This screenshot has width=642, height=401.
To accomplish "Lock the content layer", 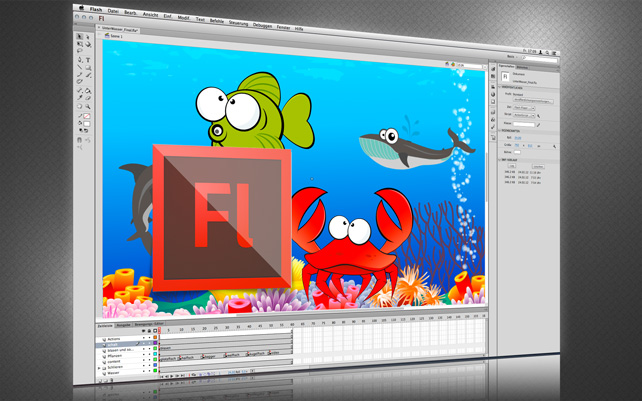I will pos(149,360).
